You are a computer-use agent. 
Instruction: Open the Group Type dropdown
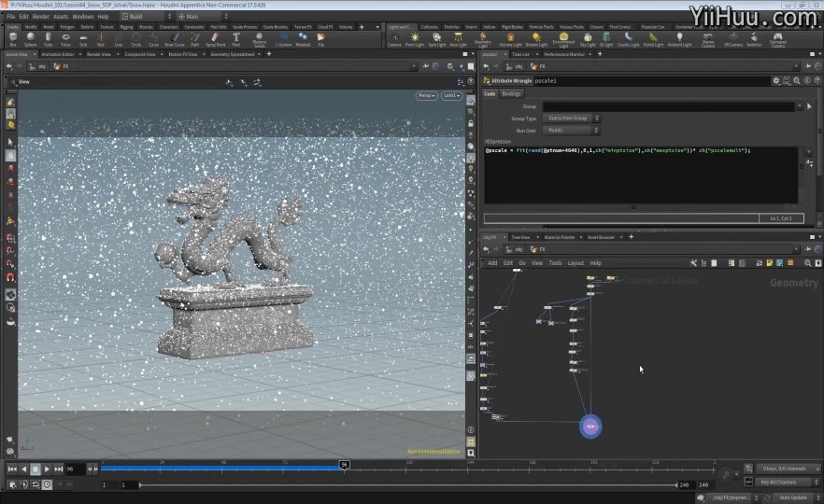pyautogui.click(x=571, y=119)
